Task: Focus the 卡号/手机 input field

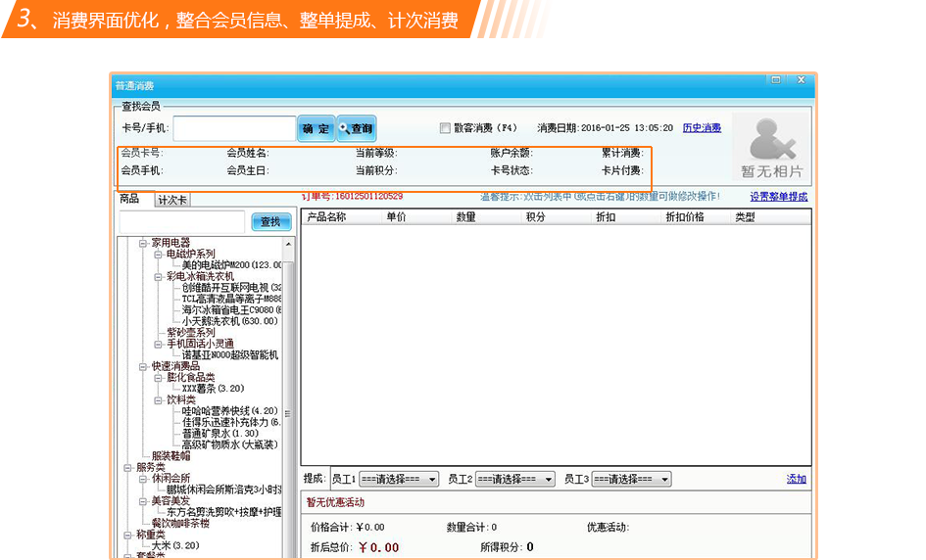Action: click(x=234, y=128)
